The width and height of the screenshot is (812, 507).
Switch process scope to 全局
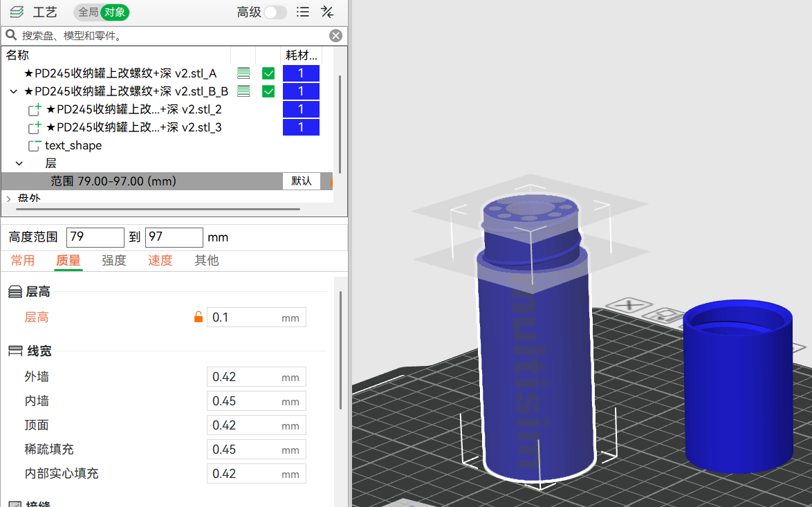pyautogui.click(x=88, y=12)
